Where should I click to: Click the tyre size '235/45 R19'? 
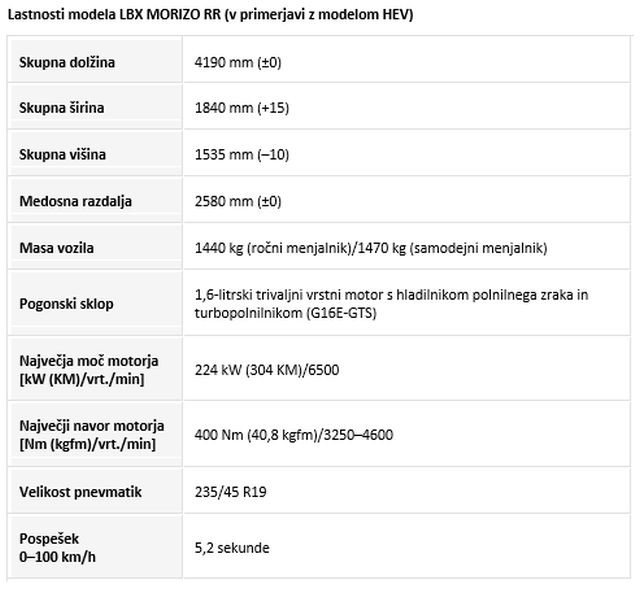(231, 492)
